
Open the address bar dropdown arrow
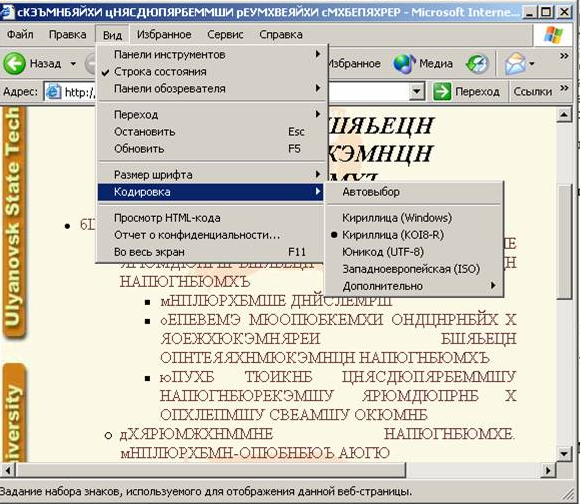(x=417, y=91)
